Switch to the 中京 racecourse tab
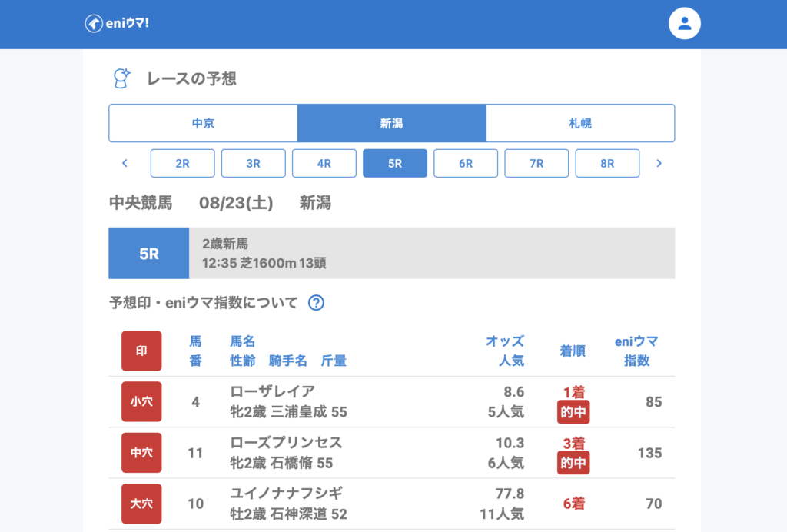This screenshot has height=532, width=787. 203,123
